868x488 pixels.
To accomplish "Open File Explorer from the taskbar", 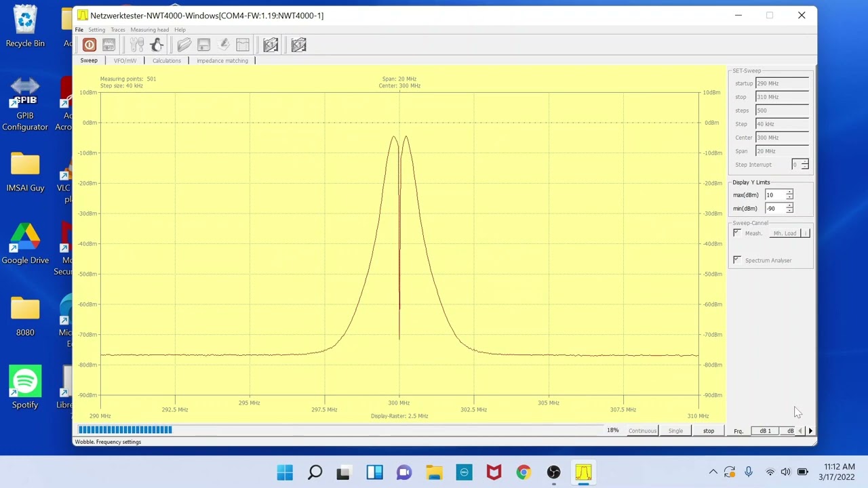I will click(x=434, y=472).
